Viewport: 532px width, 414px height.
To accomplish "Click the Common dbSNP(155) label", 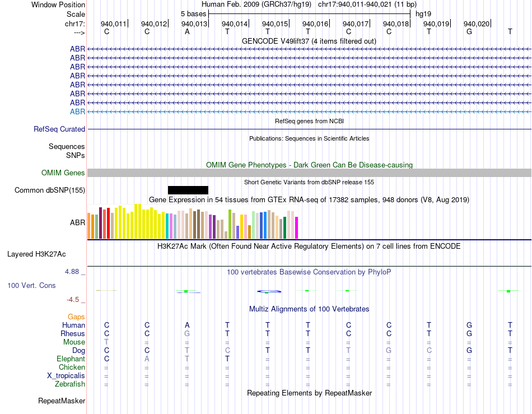I will point(49,190).
